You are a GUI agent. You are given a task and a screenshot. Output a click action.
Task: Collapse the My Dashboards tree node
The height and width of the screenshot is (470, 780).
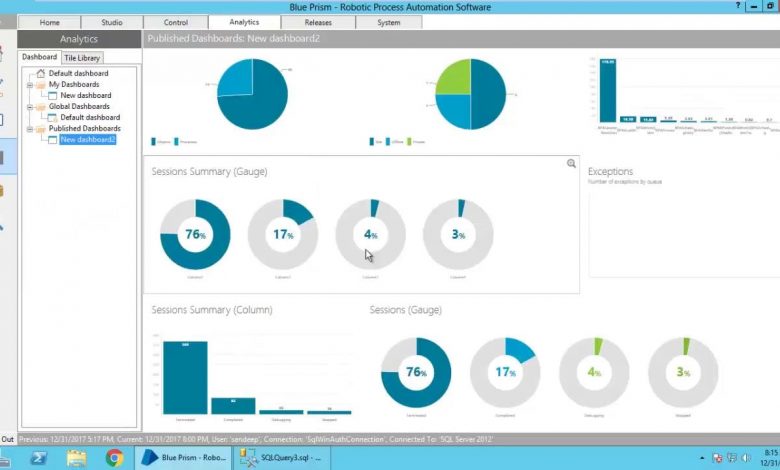(x=29, y=85)
